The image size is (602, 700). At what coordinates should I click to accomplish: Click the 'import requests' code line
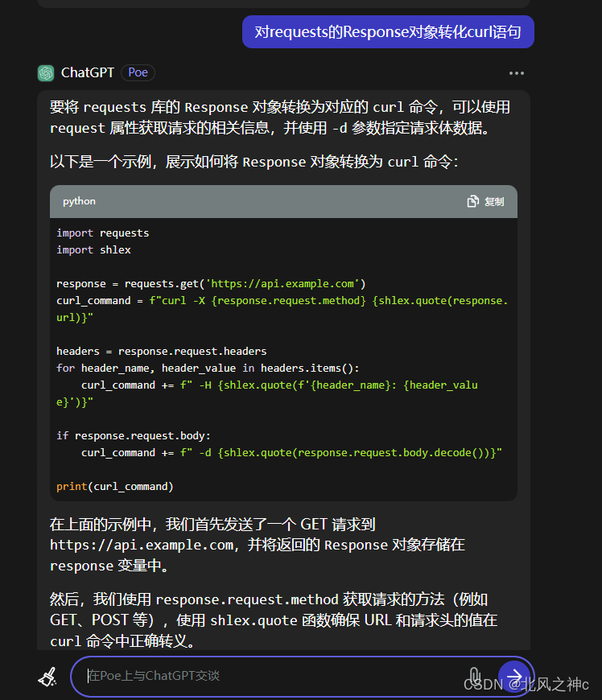point(103,233)
